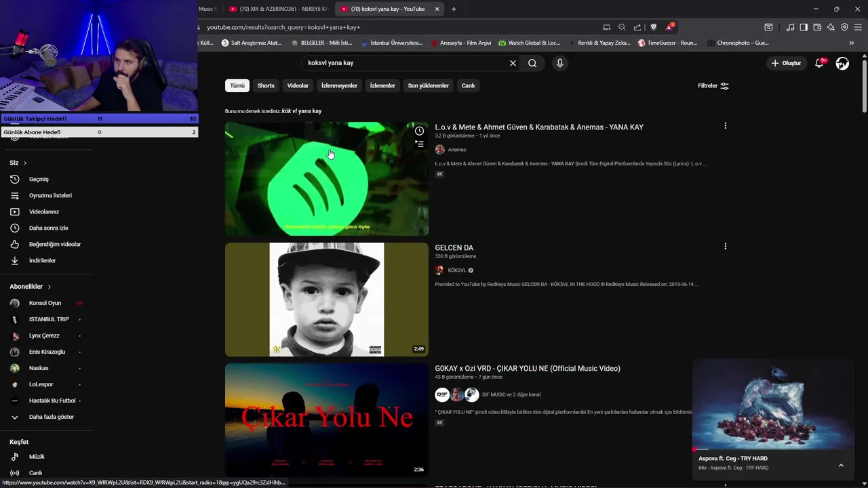Viewport: 868px width, 488px height.
Task: Open three-dot menu for GELCEN DA video
Action: [x=725, y=247]
